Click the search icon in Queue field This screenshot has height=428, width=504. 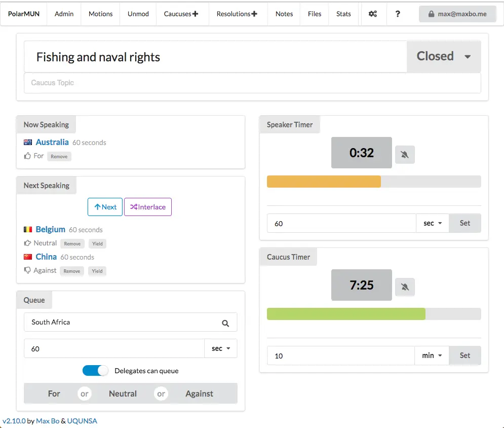click(225, 323)
